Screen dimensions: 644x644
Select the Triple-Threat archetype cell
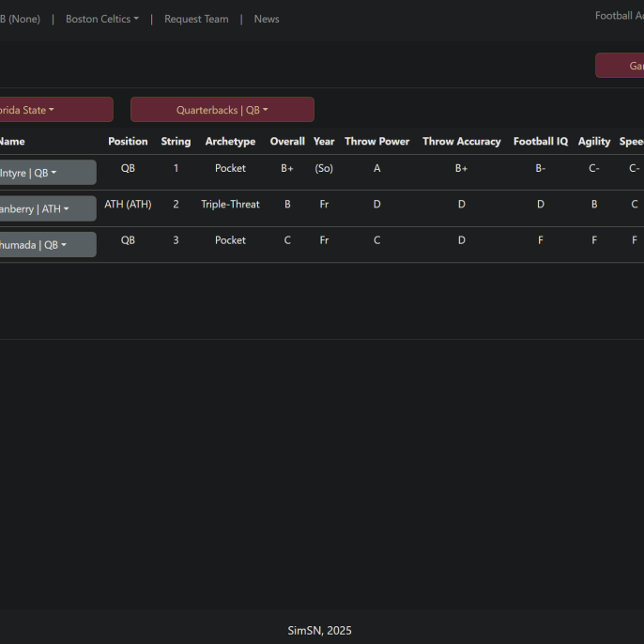[230, 204]
